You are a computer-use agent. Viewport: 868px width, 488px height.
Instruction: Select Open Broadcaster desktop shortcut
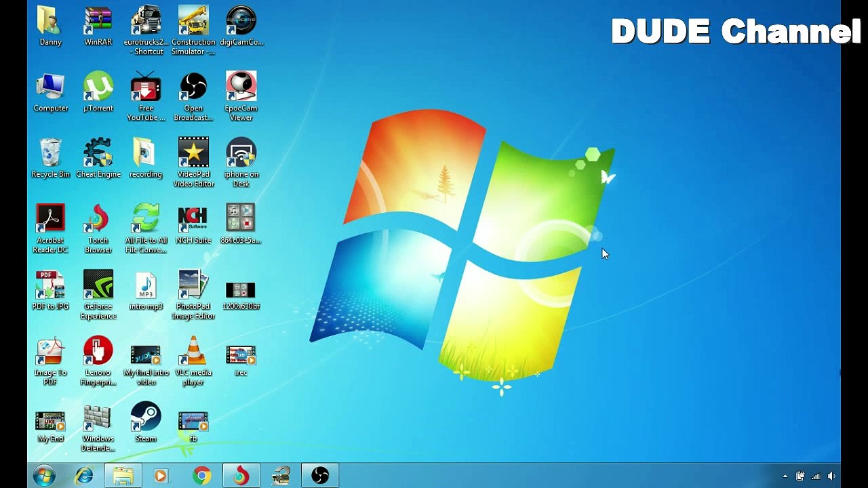tap(193, 97)
